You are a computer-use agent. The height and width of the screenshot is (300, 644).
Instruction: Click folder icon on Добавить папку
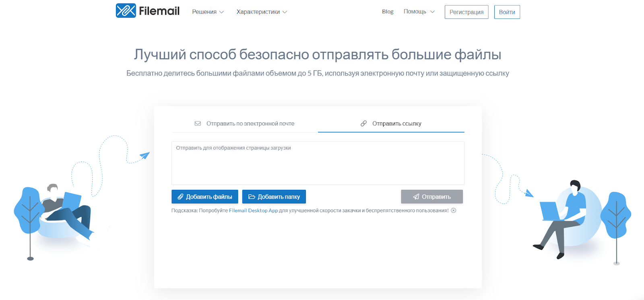(252, 197)
